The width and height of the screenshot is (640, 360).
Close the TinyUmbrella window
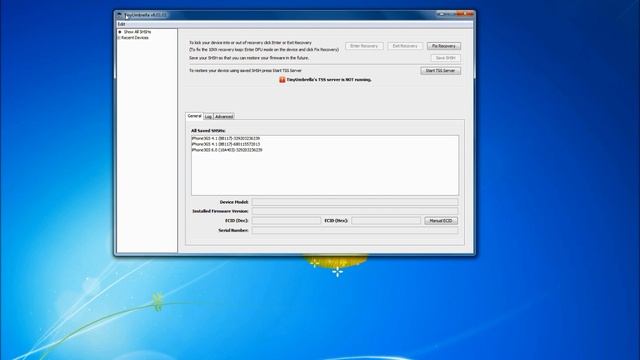pos(465,14)
